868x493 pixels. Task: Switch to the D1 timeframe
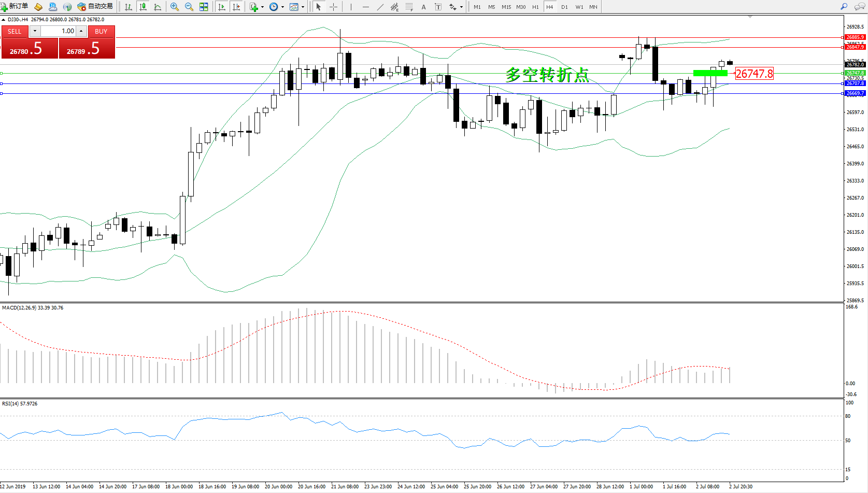(x=564, y=7)
